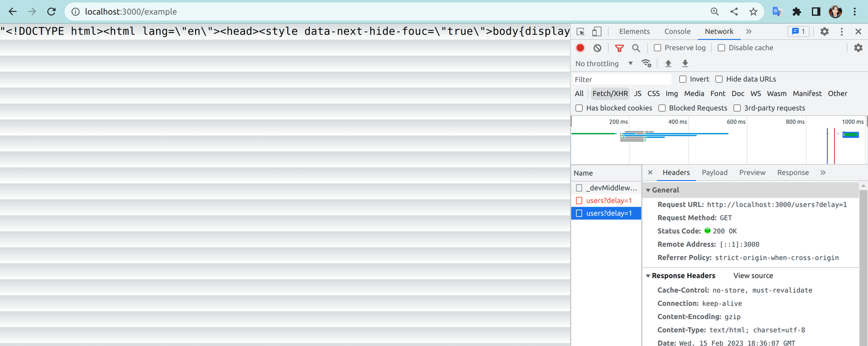Filter requests by Img
The height and width of the screenshot is (346, 868).
click(672, 94)
